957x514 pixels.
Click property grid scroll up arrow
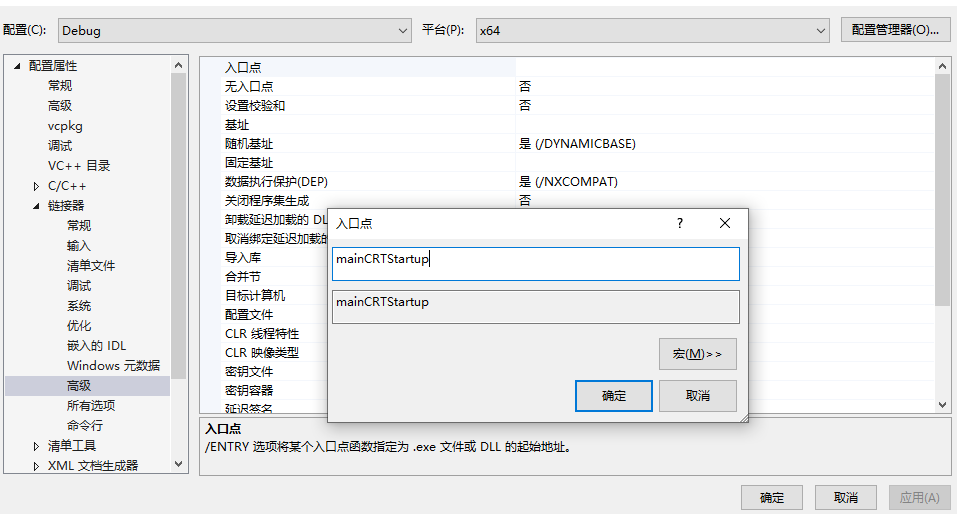point(942,66)
